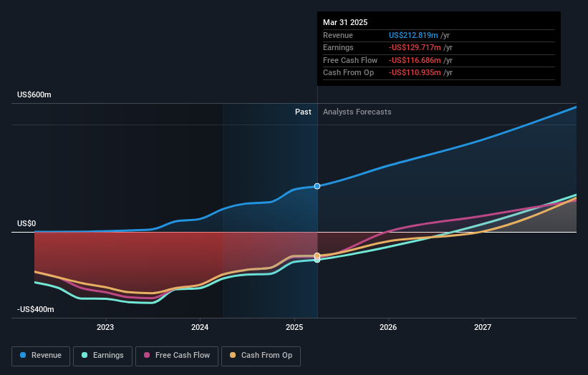Click the Mar 31 2025 tooltip date
588x375 pixels.
tap(345, 22)
